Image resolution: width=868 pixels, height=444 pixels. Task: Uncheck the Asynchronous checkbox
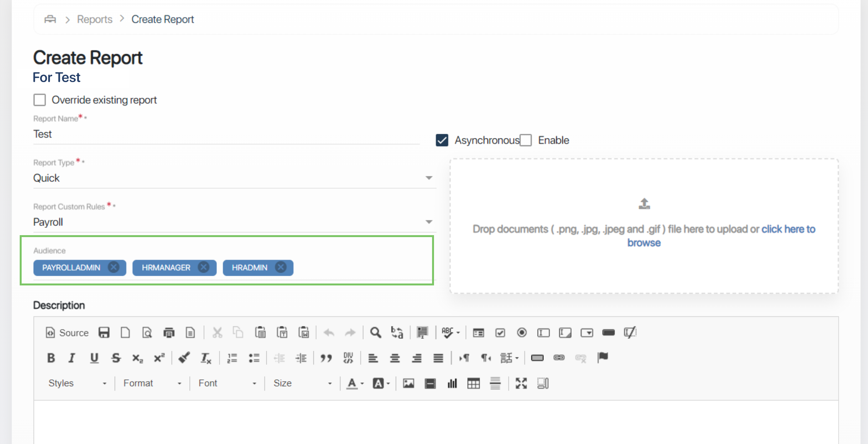point(442,140)
